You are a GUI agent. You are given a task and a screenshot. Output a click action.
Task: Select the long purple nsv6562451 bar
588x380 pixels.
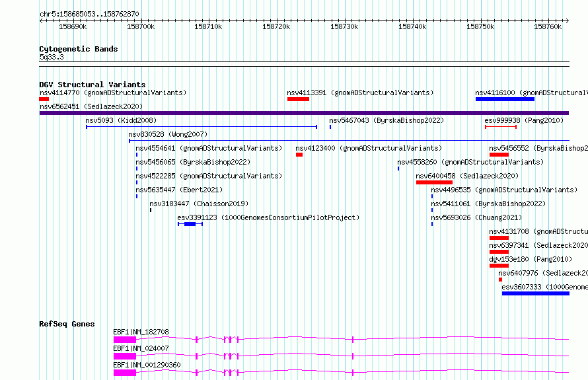[x=304, y=113]
